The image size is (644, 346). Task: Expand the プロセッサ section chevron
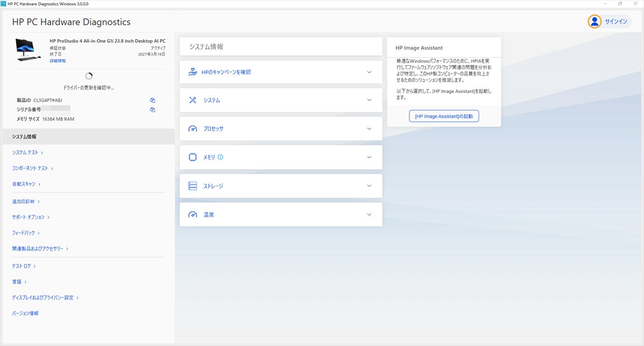tap(369, 129)
